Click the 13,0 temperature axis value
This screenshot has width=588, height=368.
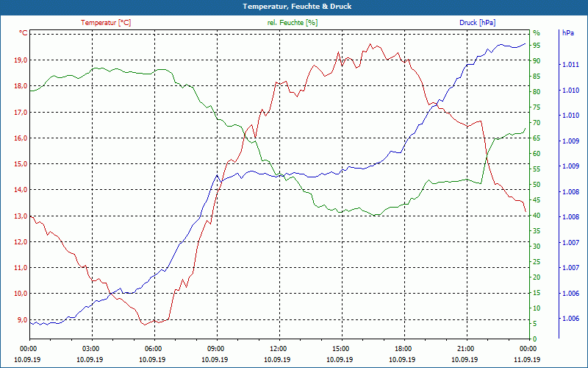21,216
